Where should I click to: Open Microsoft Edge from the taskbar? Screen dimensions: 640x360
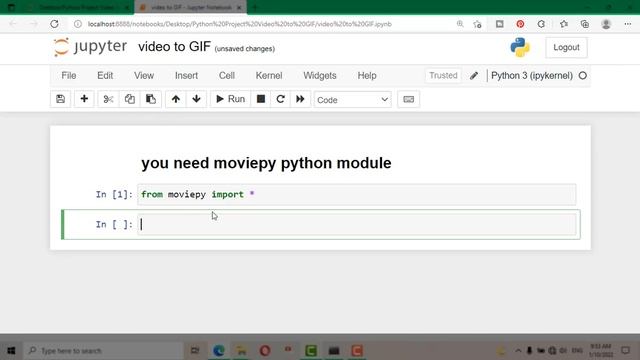[x=219, y=351]
